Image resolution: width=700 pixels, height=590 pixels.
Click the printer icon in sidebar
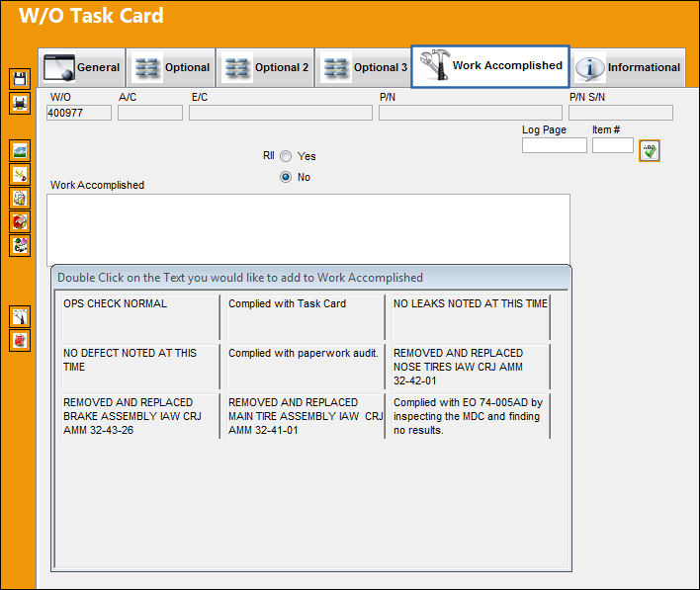click(x=20, y=103)
